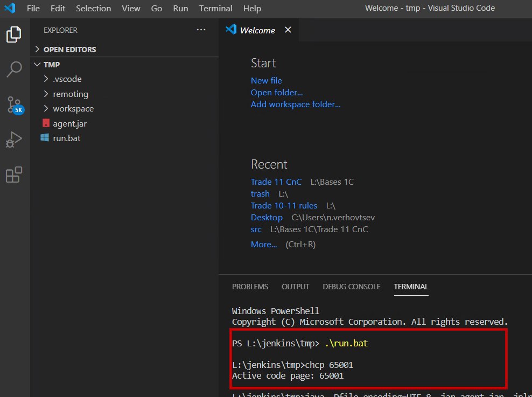The image size is (532, 397).
Task: Click the agent.jar file icon
Action: pyautogui.click(x=46, y=123)
